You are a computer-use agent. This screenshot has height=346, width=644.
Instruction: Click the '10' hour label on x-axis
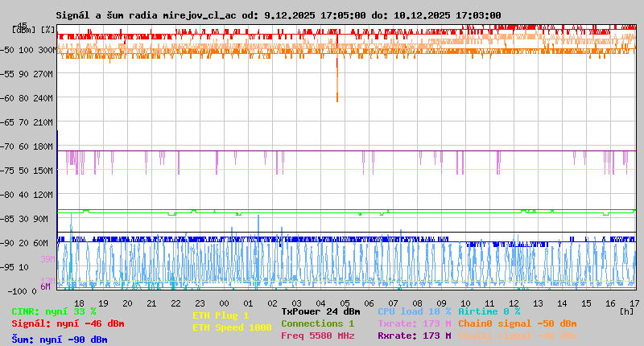point(465,303)
